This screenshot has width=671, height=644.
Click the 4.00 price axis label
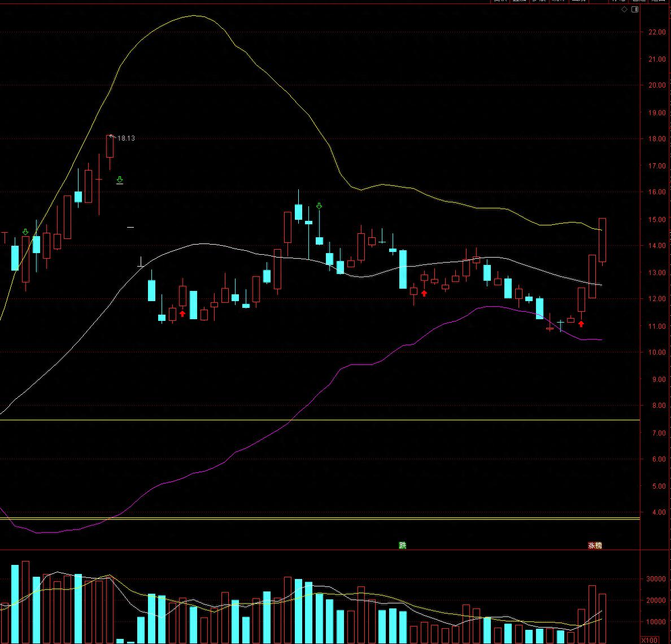659,512
